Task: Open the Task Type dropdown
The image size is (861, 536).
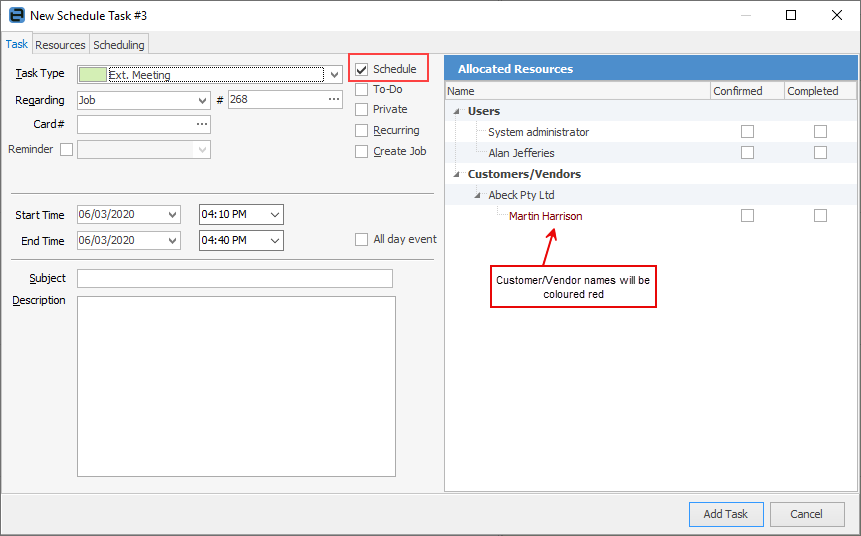Action: 334,75
